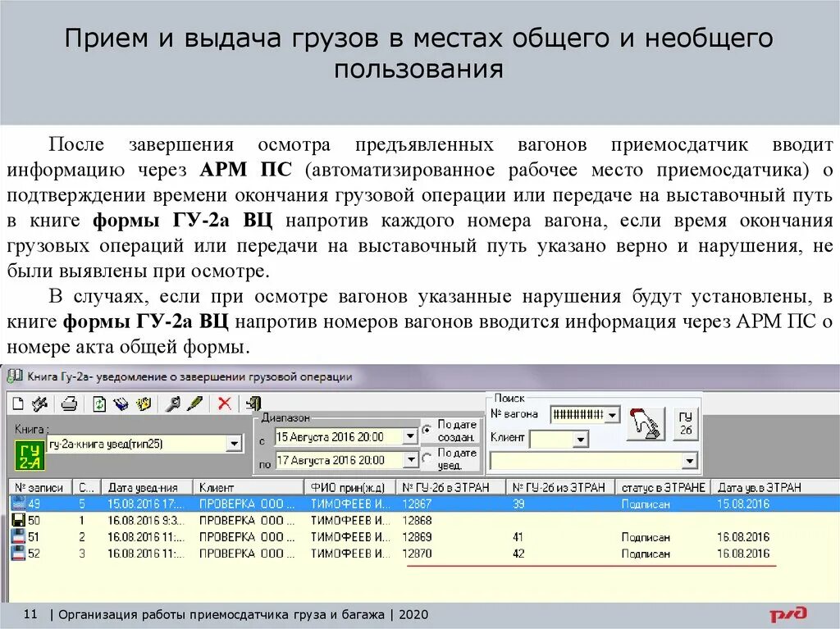Select record number 49 row
Viewport: 840px width, 629px height.
tap(424, 504)
